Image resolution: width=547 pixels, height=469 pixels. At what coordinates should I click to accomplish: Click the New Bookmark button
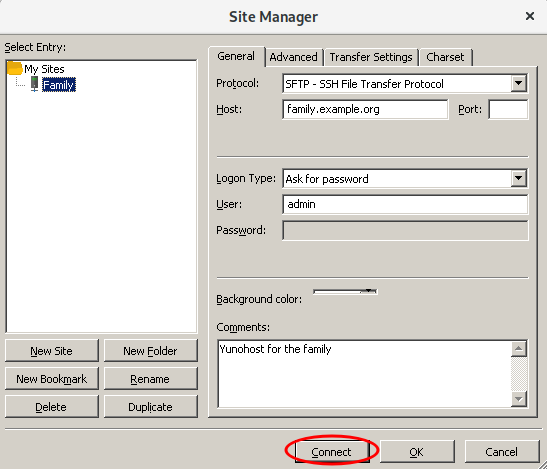52,379
